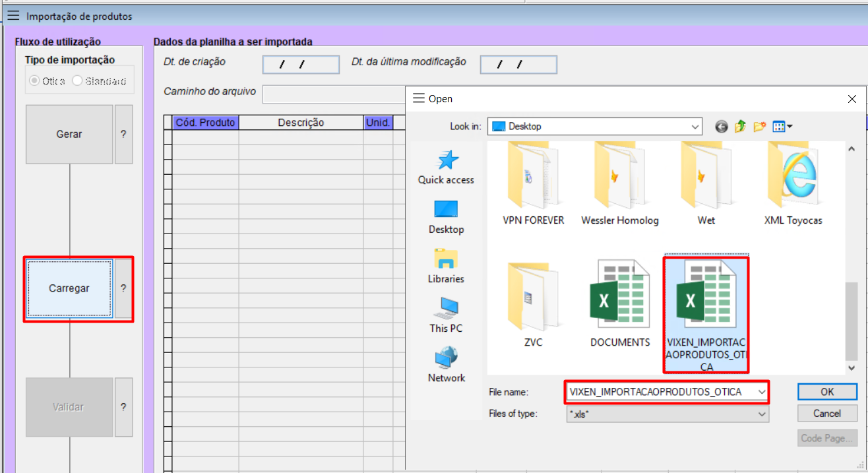Image resolution: width=868 pixels, height=473 pixels.
Task: Click the Carregar button
Action: (69, 288)
